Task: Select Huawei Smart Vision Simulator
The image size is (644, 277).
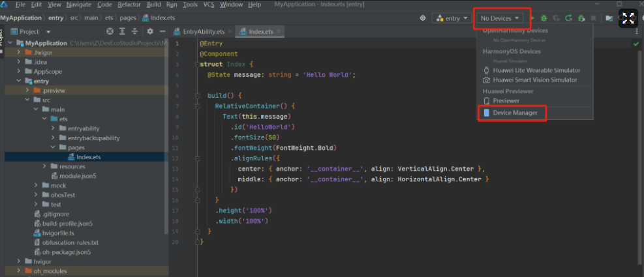Action: click(535, 80)
